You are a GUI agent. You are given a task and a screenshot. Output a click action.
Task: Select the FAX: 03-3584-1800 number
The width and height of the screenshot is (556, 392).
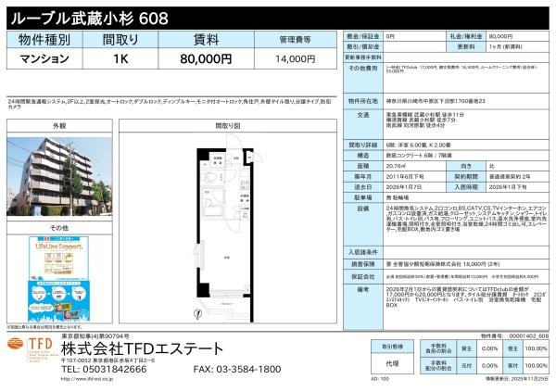point(237,369)
